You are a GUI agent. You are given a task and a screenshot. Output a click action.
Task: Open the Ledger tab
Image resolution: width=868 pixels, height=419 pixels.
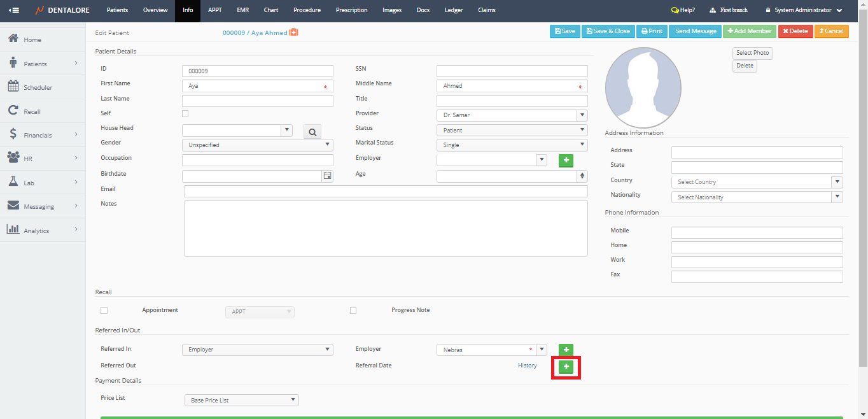click(453, 10)
